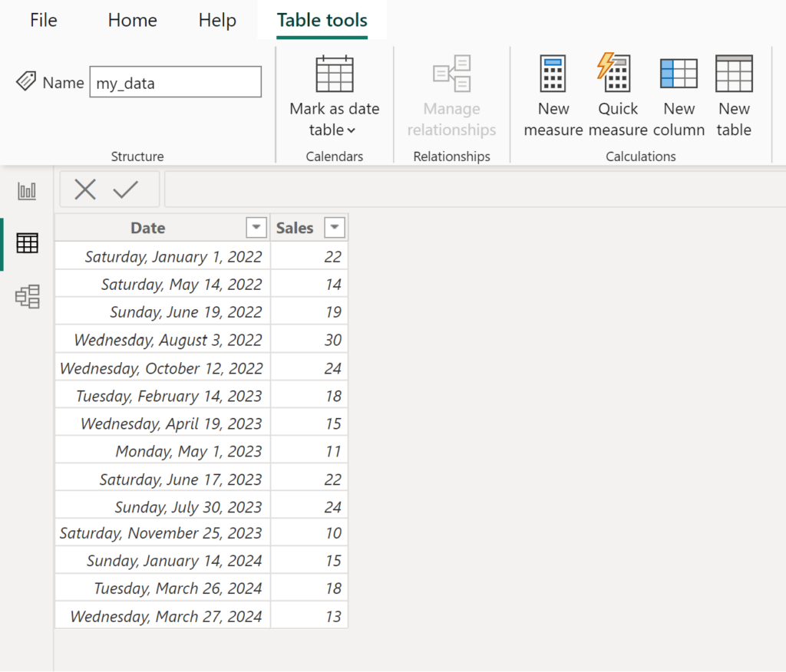
Task: Select the Sales value 30 for August 3
Action: [x=329, y=339]
